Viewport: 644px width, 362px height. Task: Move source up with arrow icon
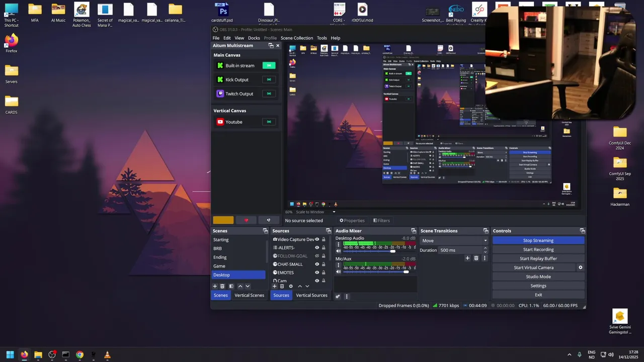299,286
